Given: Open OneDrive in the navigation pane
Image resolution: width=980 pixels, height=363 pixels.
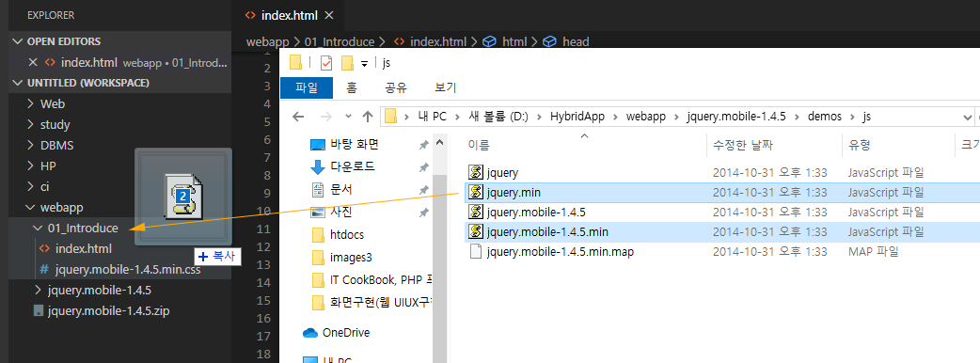Looking at the screenshot, I should 345,332.
